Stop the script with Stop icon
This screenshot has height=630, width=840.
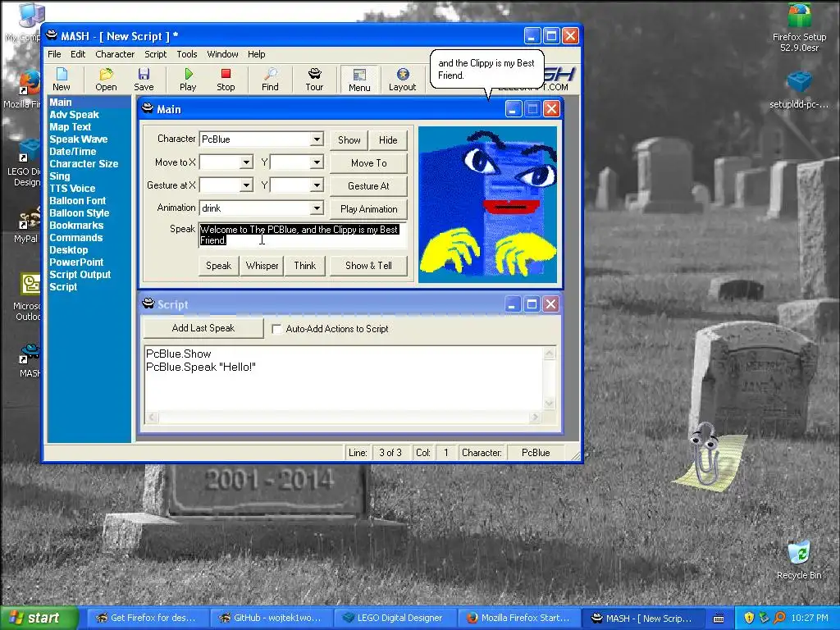(x=226, y=80)
